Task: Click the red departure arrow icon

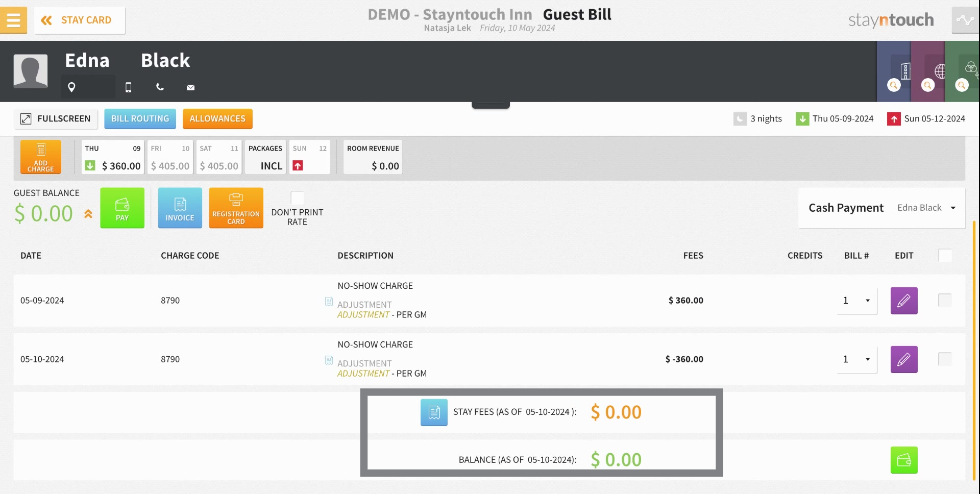Action: (894, 119)
